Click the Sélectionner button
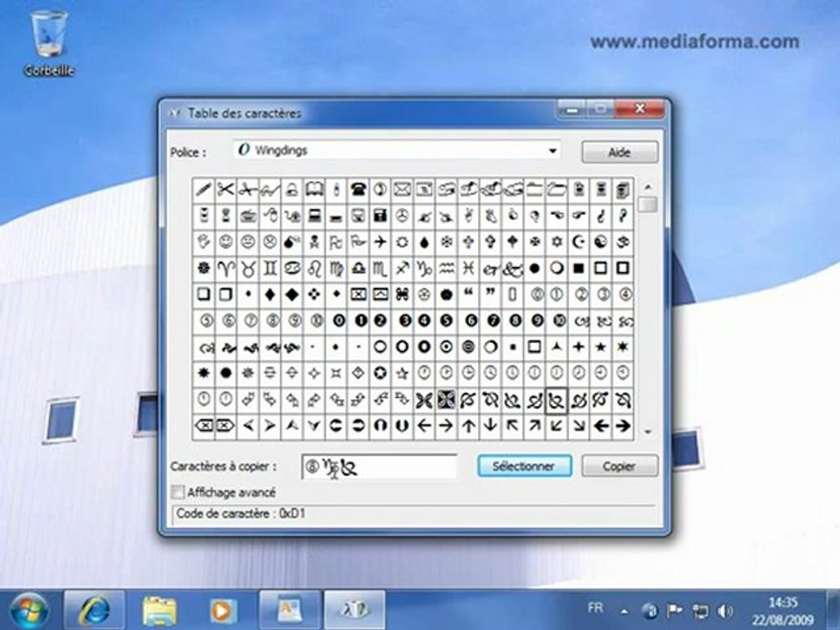The width and height of the screenshot is (840, 630). pyautogui.click(x=524, y=466)
